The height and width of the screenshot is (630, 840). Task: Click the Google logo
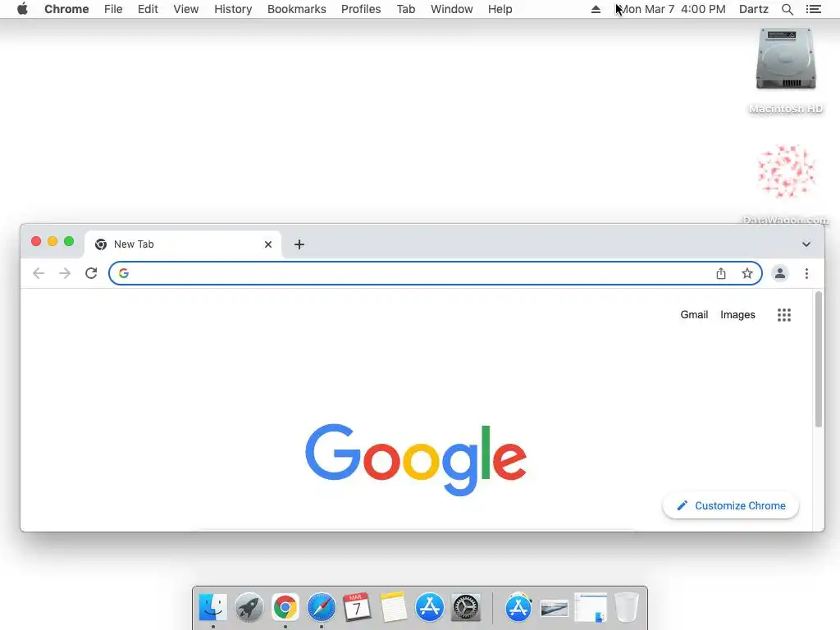[x=416, y=459]
